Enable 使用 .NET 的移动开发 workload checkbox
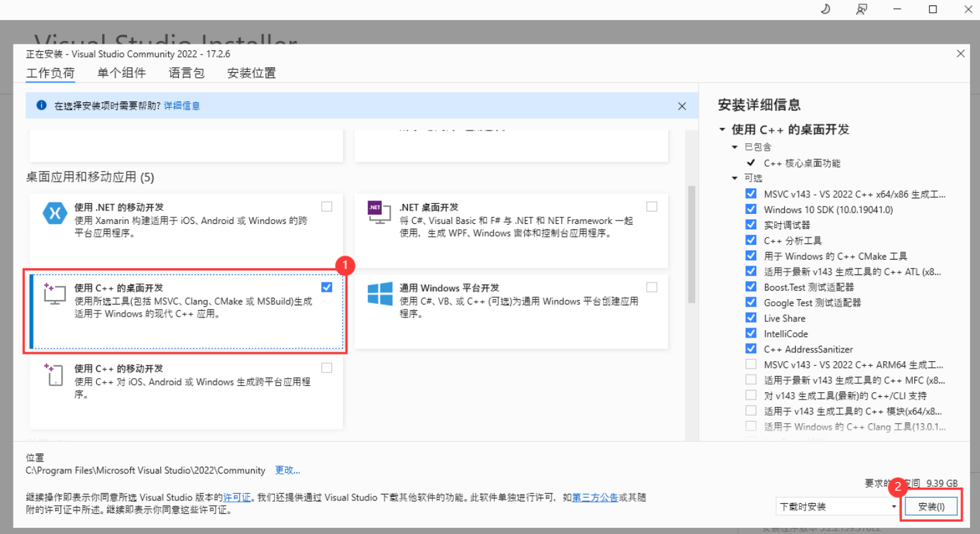Viewport: 980px width, 534px height. (x=327, y=206)
